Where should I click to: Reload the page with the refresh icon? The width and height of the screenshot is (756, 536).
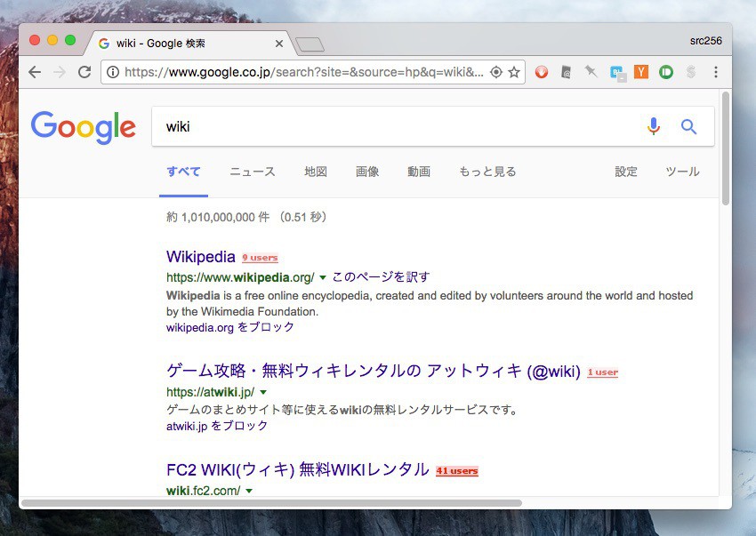pyautogui.click(x=84, y=72)
